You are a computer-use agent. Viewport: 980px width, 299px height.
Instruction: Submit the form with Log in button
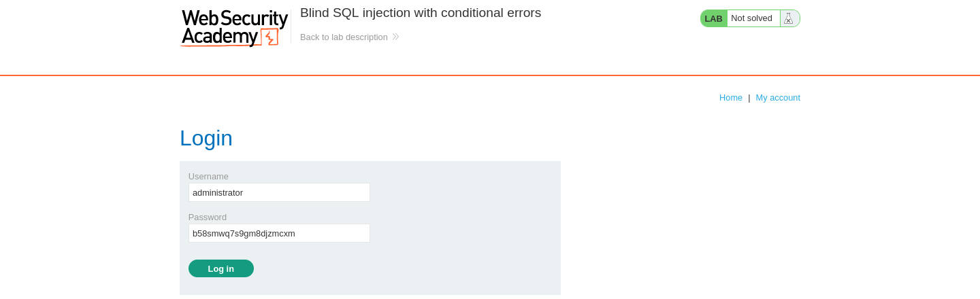(221, 268)
